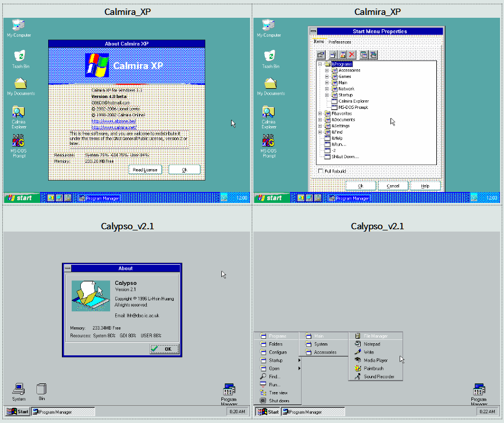Open My Documents icon beside Start Menu Properties window

tap(271, 87)
